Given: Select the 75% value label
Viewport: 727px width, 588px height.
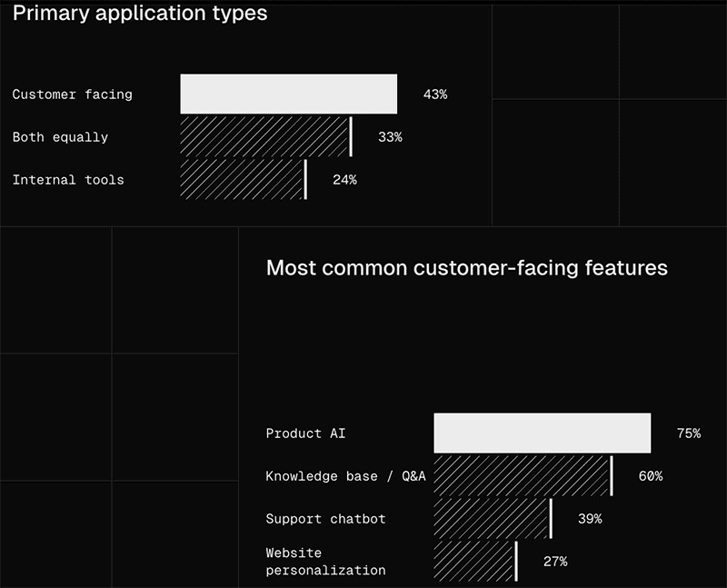Looking at the screenshot, I should (x=689, y=434).
